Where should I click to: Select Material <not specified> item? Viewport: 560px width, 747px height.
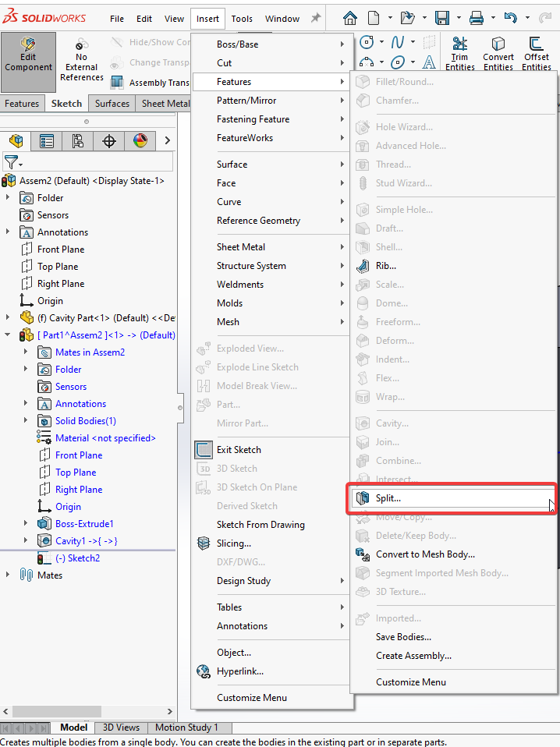pyautogui.click(x=105, y=437)
